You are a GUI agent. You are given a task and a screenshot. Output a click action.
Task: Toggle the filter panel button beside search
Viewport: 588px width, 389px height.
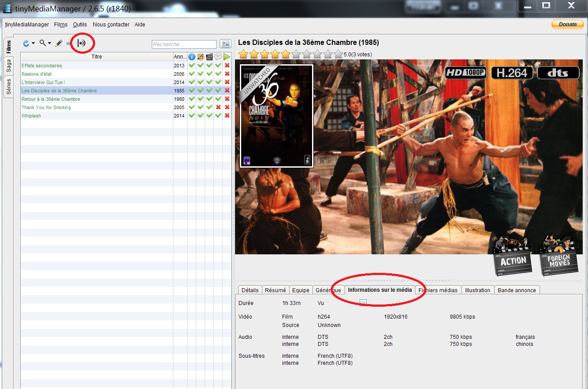tap(226, 44)
